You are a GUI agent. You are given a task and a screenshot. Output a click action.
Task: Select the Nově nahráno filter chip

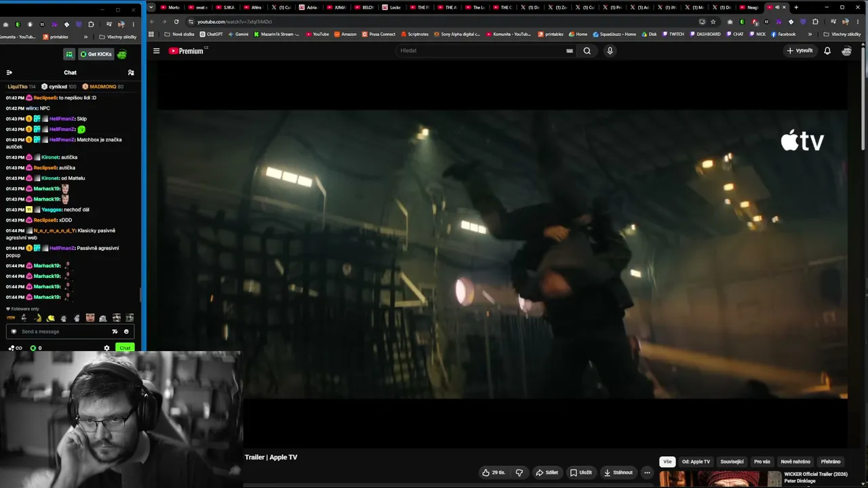pos(795,462)
